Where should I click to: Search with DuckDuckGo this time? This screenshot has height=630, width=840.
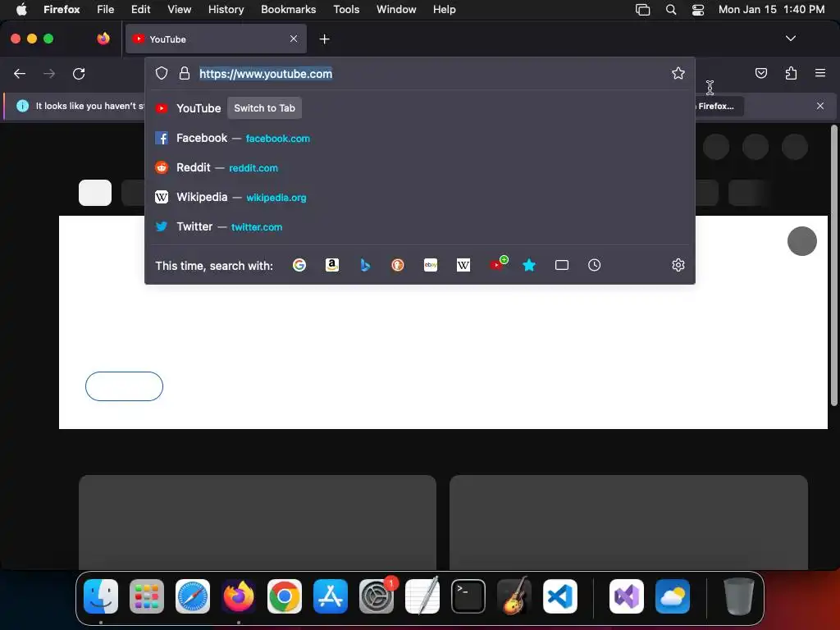(398, 265)
